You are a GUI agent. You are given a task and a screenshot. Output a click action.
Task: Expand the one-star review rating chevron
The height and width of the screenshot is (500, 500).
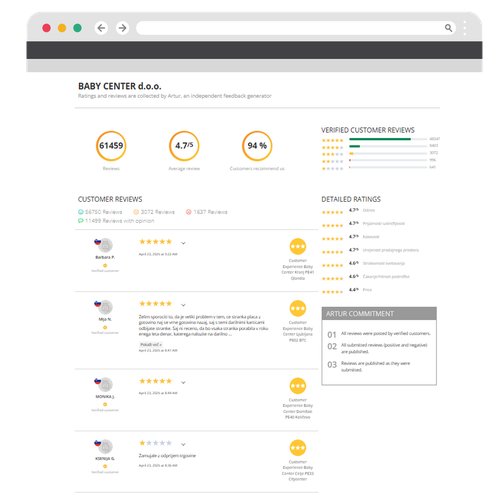click(x=183, y=444)
